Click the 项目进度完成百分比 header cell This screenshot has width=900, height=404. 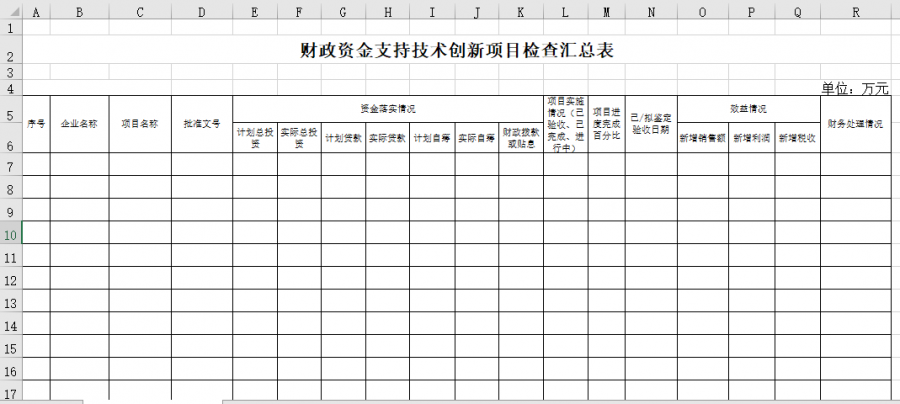(607, 124)
